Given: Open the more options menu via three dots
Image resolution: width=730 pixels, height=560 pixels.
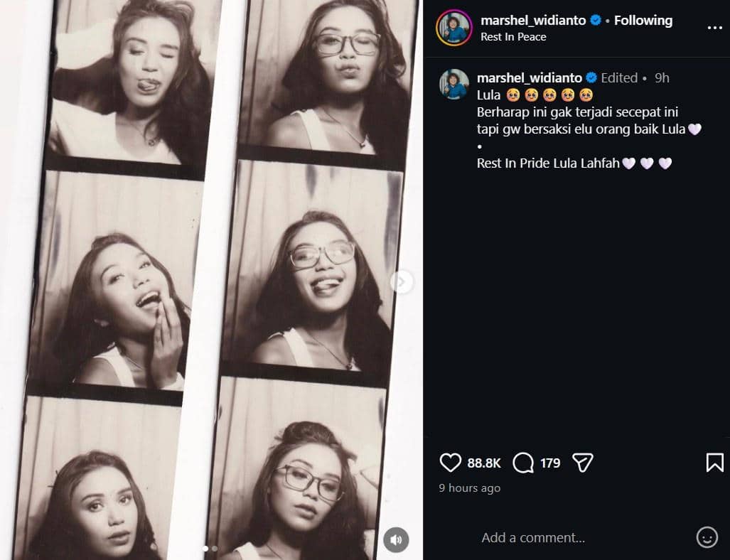Looking at the screenshot, I should point(714,27).
